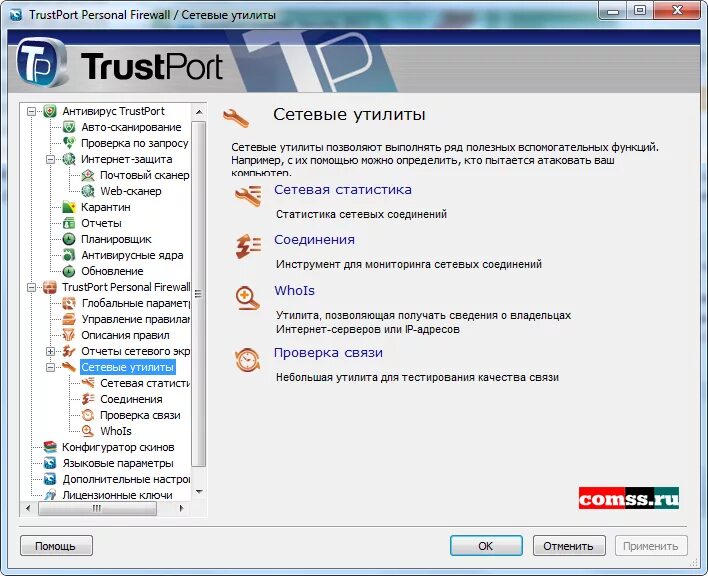This screenshot has width=708, height=576.
Task: Select Web-сканер in the tree
Action: tap(130, 191)
